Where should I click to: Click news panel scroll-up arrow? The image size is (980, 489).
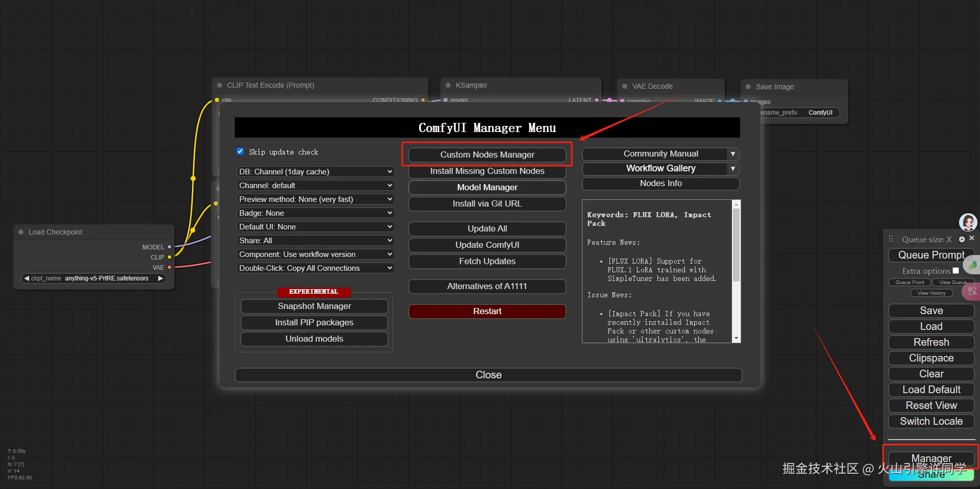(736, 204)
